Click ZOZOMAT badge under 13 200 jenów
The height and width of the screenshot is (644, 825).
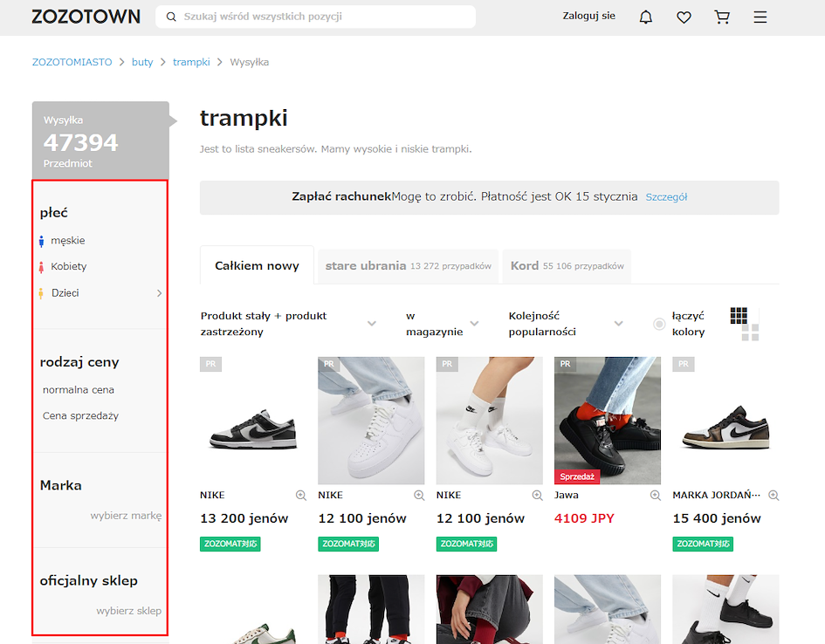(x=230, y=544)
